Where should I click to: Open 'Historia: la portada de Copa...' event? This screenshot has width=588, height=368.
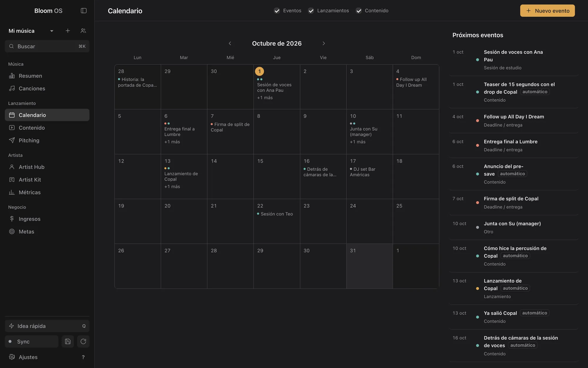137,82
